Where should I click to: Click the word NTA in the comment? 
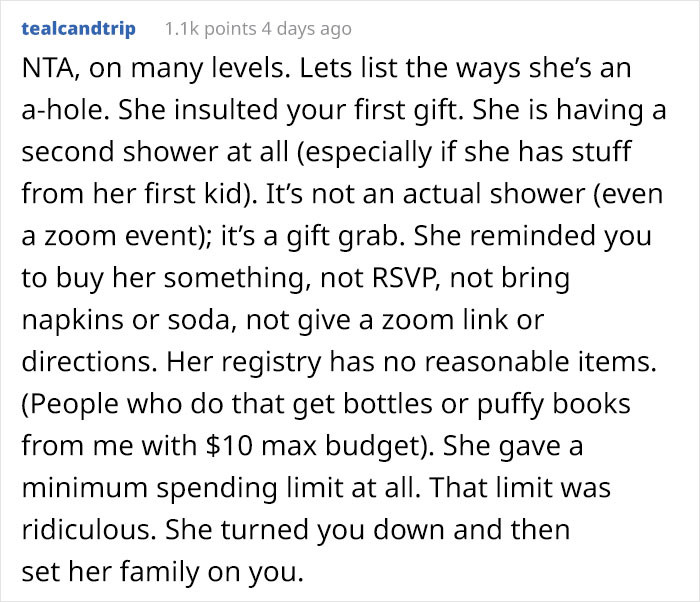click(x=46, y=73)
